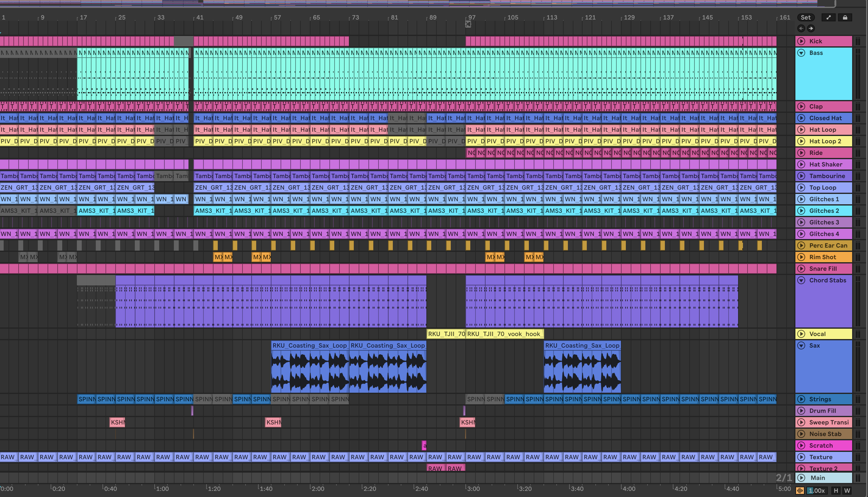Viewport: 868px width, 497px height.
Task: Select the RKU_TJII_70_vook_hook vocal clip
Action: coord(504,334)
